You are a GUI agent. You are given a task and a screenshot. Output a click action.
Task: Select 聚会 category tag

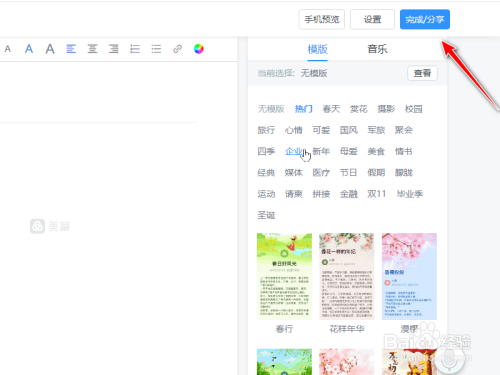(x=404, y=130)
